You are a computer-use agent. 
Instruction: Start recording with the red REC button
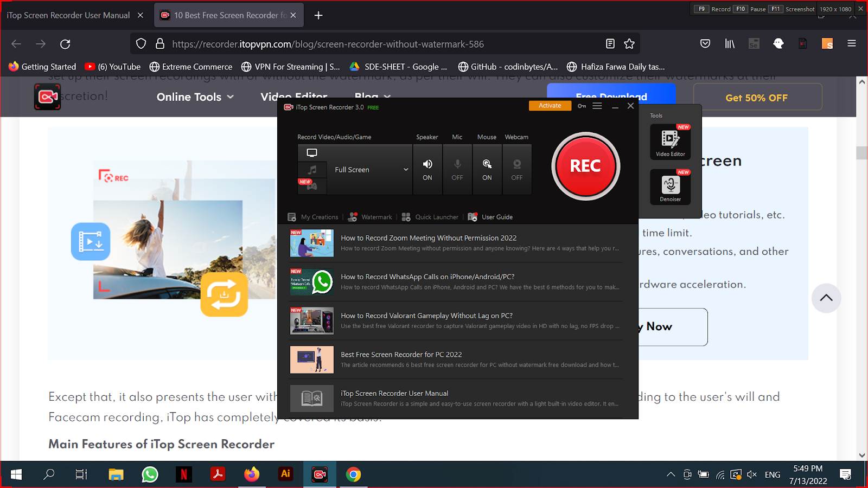pos(585,166)
